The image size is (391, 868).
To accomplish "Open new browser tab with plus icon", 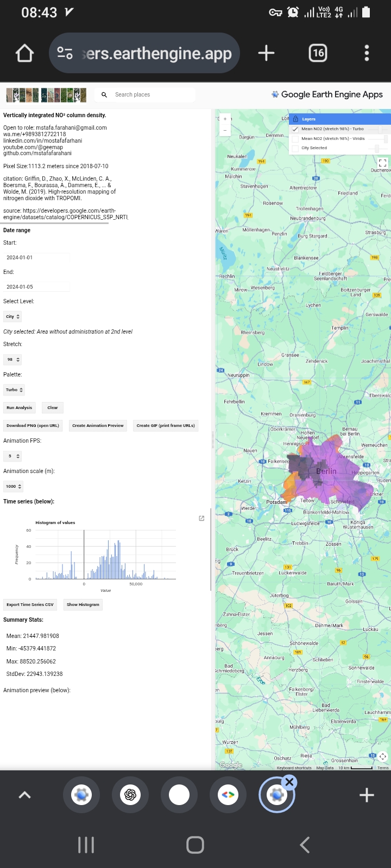I will click(x=266, y=53).
